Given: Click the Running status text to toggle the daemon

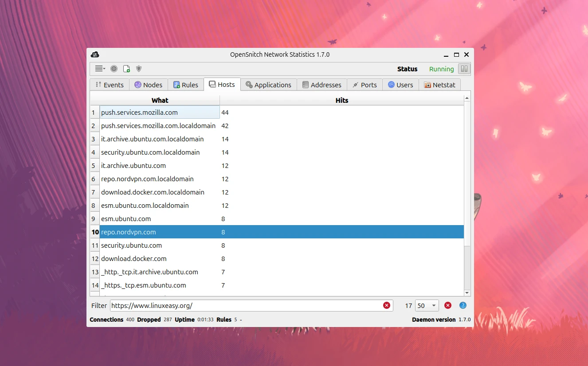Looking at the screenshot, I should pyautogui.click(x=441, y=69).
